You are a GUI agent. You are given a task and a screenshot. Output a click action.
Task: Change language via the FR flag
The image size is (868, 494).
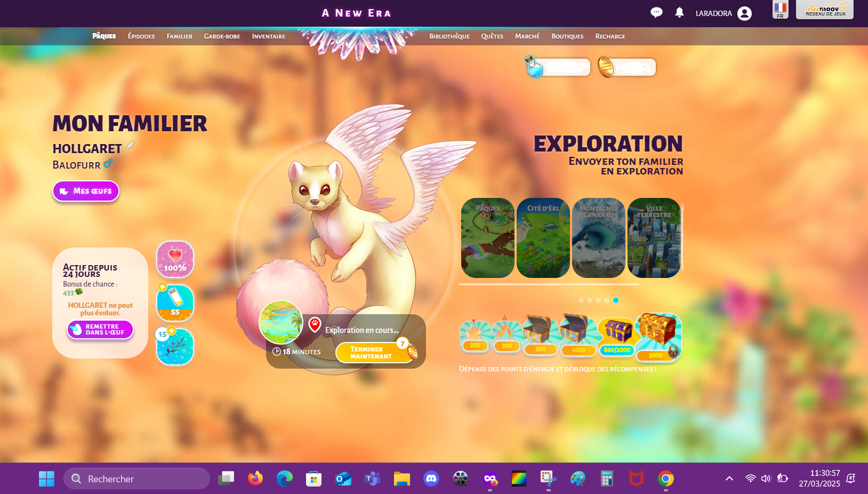780,9
